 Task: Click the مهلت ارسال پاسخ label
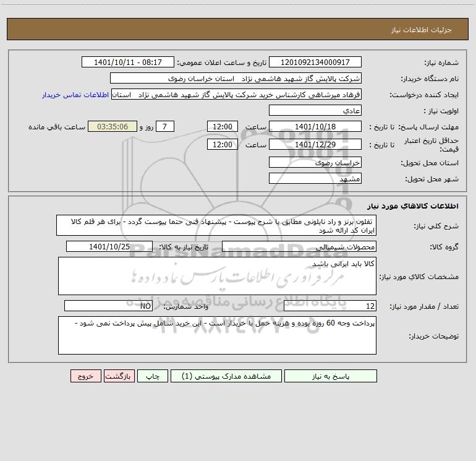428,127
